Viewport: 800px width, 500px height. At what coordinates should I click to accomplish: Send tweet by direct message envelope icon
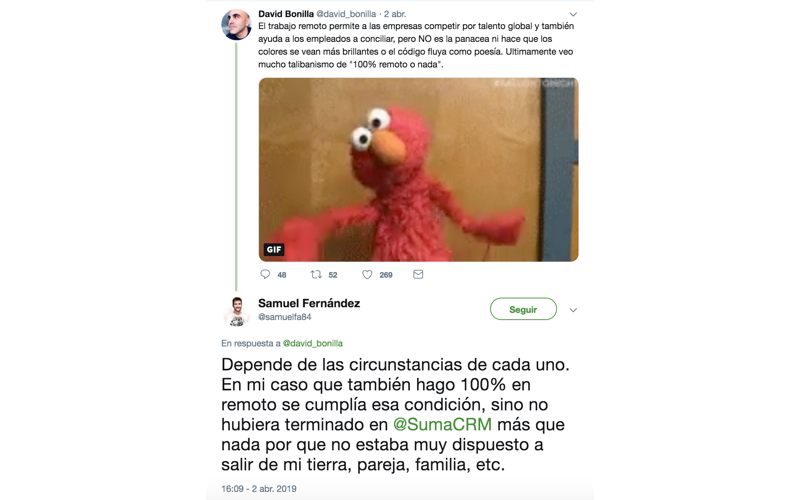tap(418, 274)
